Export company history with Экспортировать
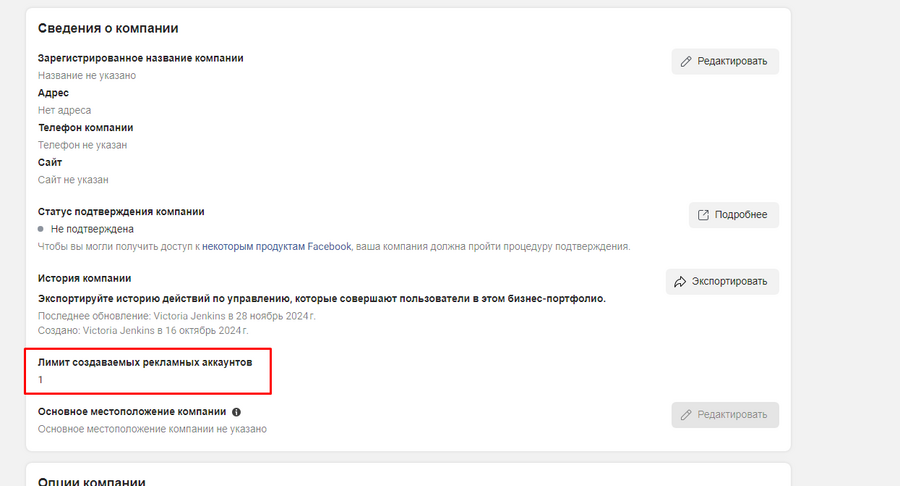This screenshot has width=900, height=486. [x=722, y=282]
